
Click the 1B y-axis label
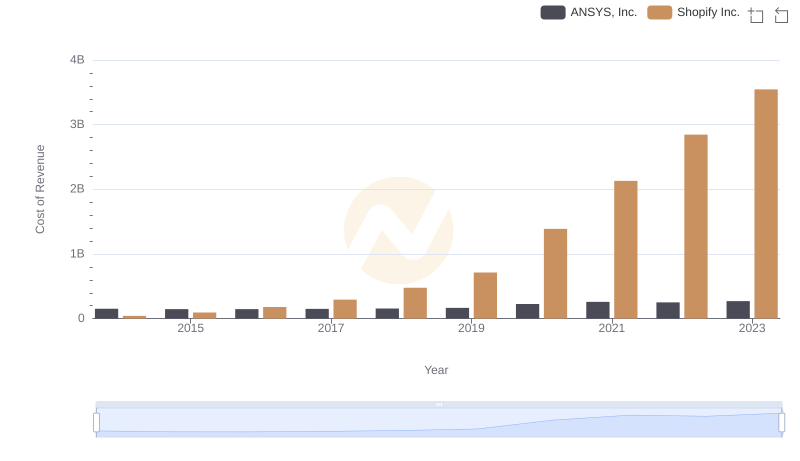tap(77, 254)
